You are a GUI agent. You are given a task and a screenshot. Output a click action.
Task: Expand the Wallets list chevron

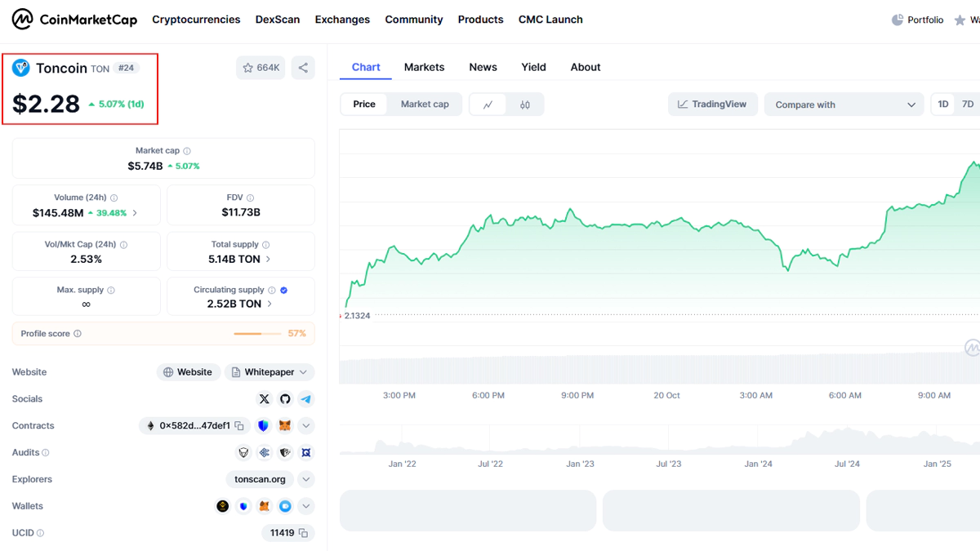(305, 506)
